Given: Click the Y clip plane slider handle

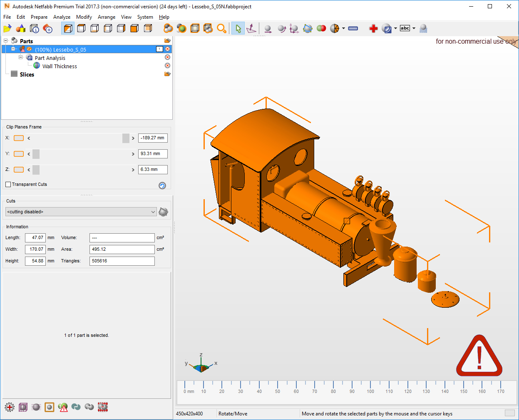Looking at the screenshot, I should pyautogui.click(x=36, y=154).
